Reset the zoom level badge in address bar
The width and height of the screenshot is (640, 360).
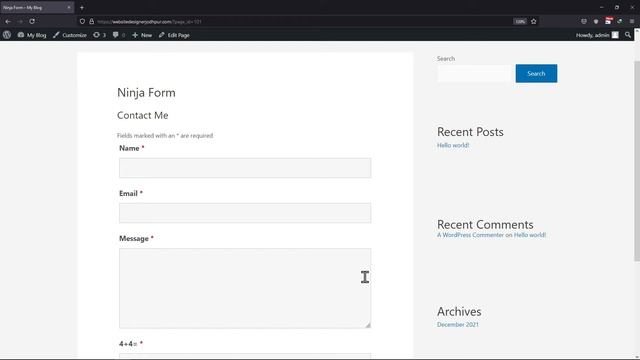[x=520, y=21]
